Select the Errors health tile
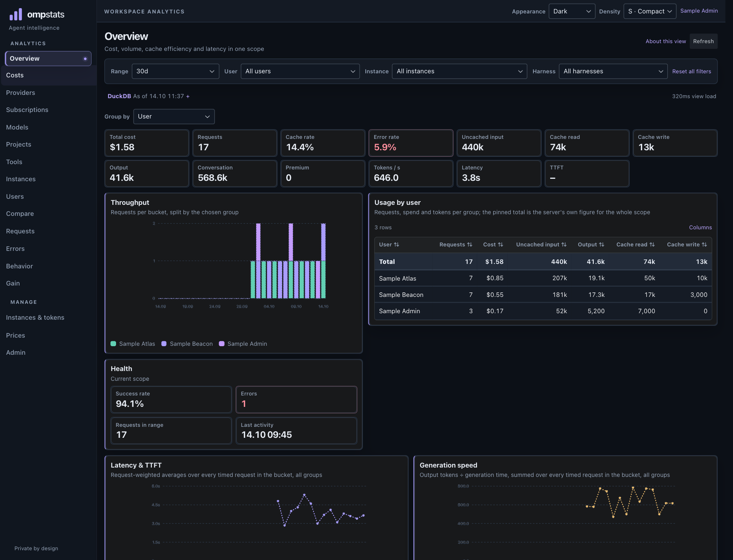Screen dimensions: 733x560 point(296,400)
